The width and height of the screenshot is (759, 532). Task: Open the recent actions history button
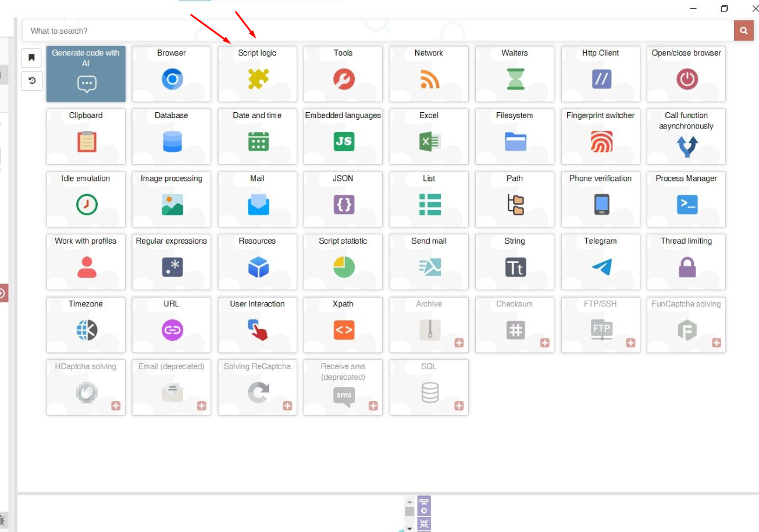31,81
